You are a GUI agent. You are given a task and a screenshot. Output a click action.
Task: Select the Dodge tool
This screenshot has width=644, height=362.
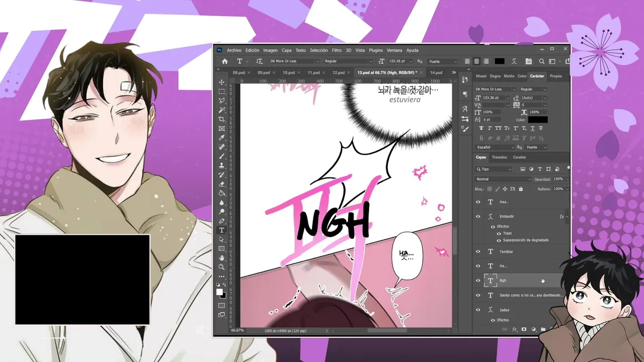(221, 212)
